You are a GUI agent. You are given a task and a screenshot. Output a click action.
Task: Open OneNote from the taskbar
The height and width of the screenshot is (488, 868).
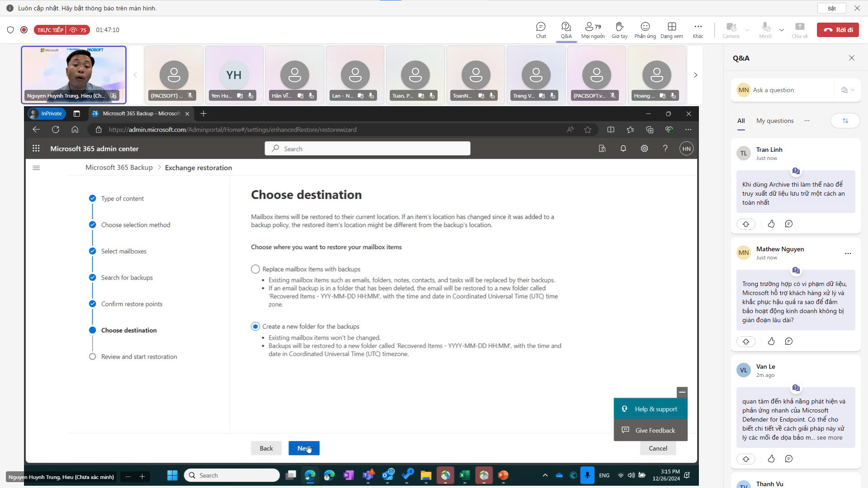pyautogui.click(x=349, y=475)
